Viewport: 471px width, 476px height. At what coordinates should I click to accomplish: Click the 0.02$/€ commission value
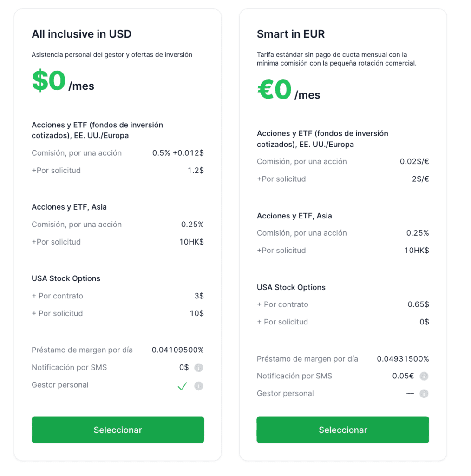pyautogui.click(x=414, y=162)
